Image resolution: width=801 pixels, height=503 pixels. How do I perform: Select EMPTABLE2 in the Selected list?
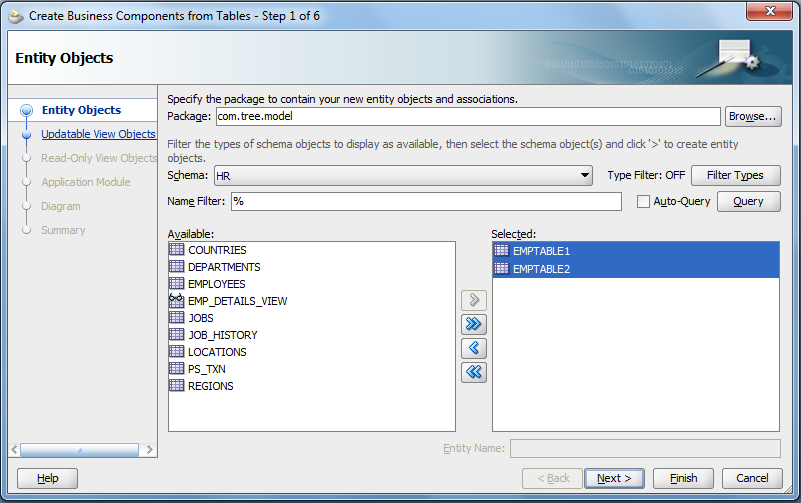pyautogui.click(x=636, y=269)
